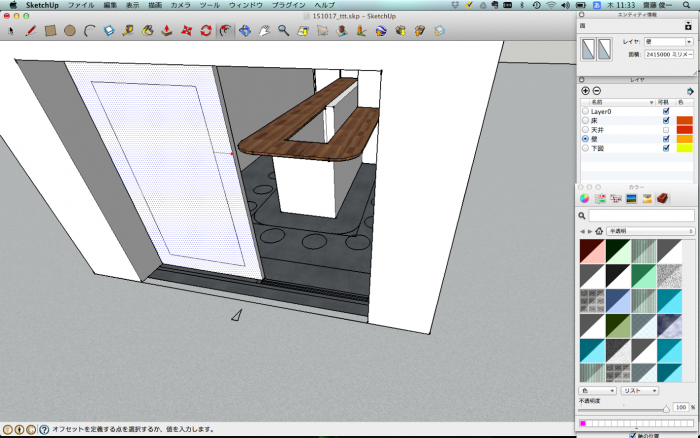Open the リスト dropdown in colors panel
The image size is (700, 438).
pos(639,390)
